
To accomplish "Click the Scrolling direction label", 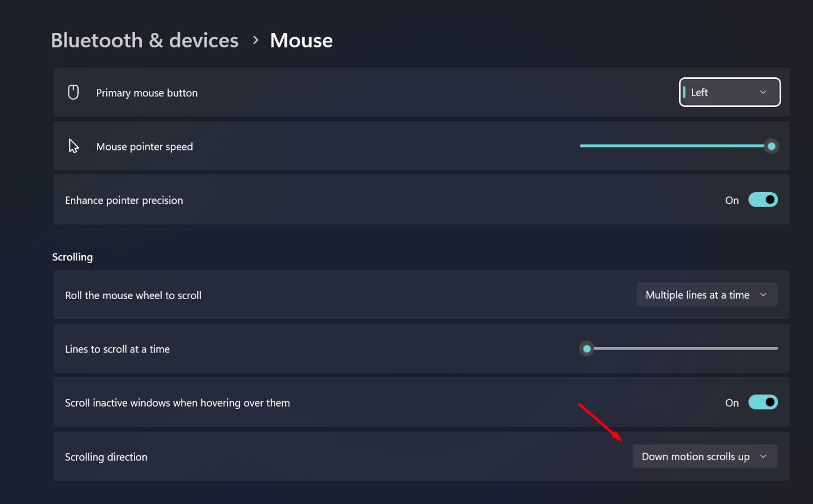I will point(106,457).
